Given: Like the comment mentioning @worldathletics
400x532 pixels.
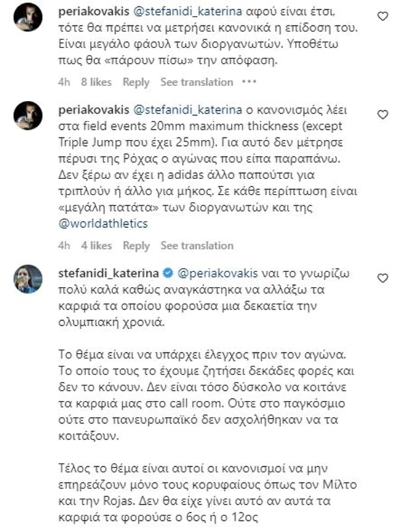Looking at the screenshot, I should (382, 115).
